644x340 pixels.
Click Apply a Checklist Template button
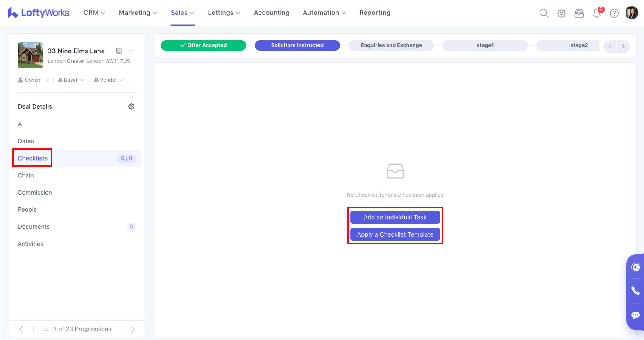(x=395, y=234)
